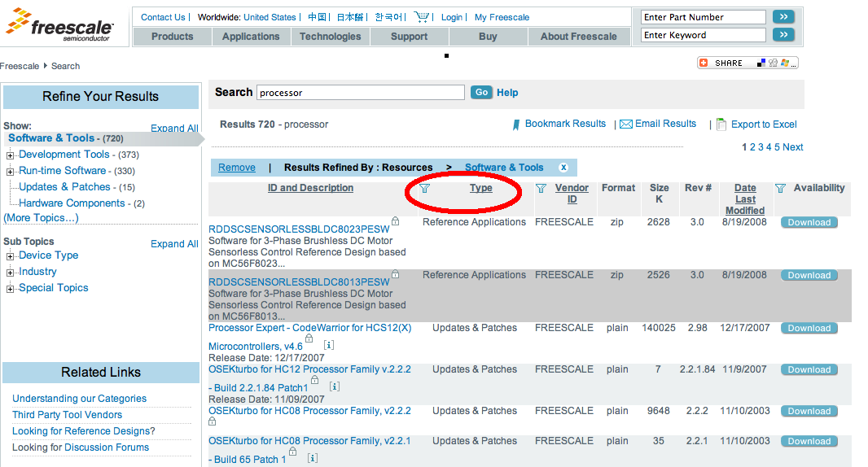Open Updates & Patches category
Screen dimensions: 868x467
(65, 187)
